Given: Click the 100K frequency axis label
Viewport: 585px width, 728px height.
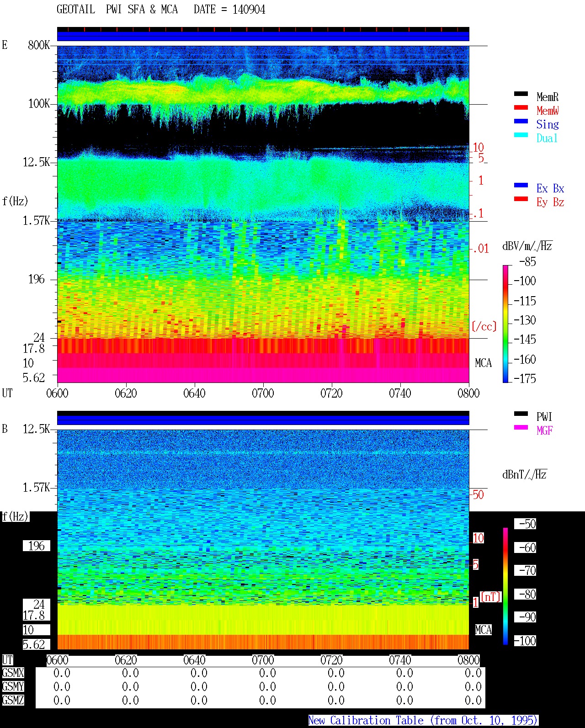Looking at the screenshot, I should tap(39, 103).
